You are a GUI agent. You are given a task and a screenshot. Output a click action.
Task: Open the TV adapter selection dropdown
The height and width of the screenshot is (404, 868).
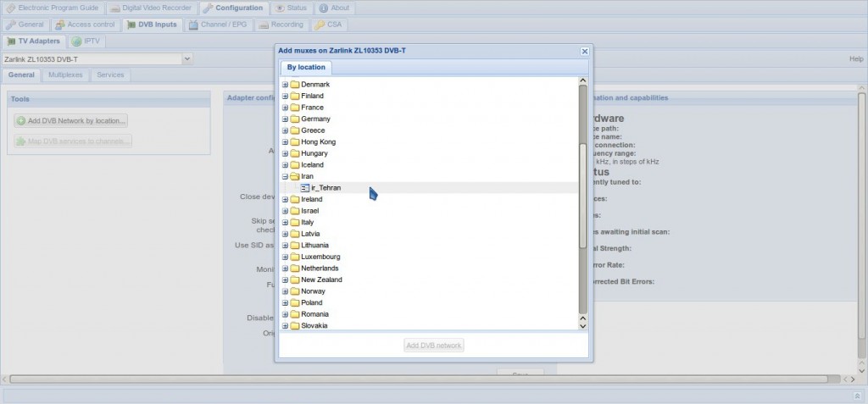186,58
